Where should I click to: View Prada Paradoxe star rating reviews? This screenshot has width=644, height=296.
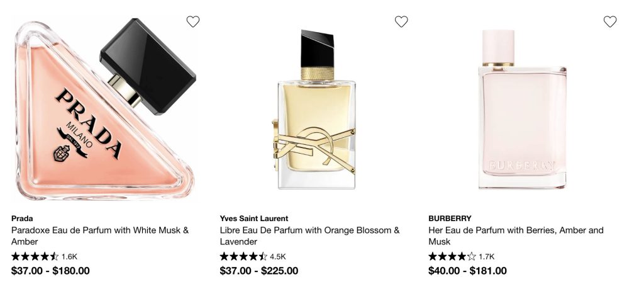point(35,256)
